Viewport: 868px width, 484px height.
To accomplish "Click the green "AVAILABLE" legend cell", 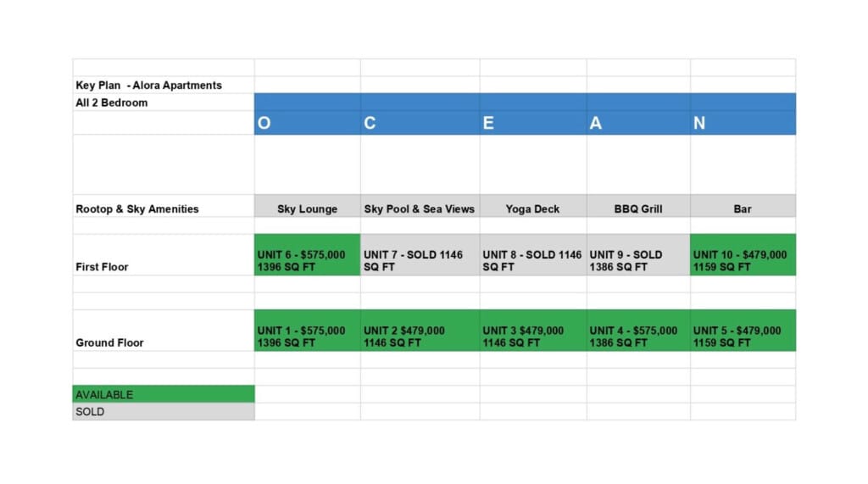I will coord(163,394).
